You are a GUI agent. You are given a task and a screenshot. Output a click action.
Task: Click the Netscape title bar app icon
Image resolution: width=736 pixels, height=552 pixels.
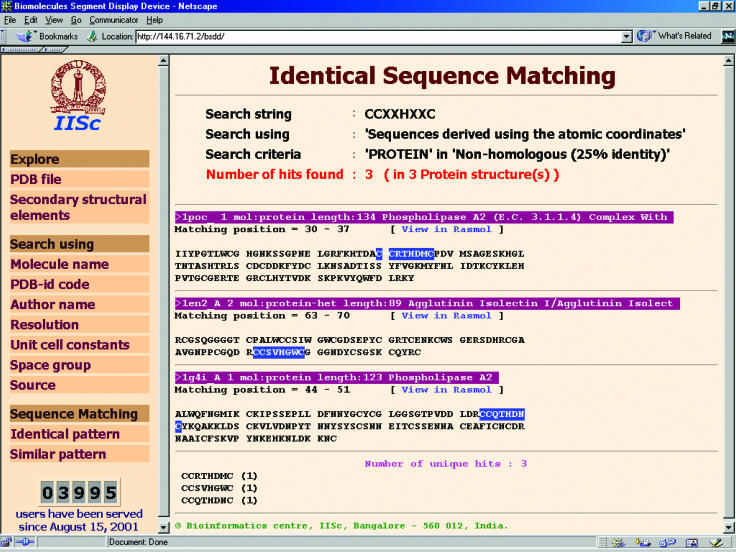tap(6, 6)
